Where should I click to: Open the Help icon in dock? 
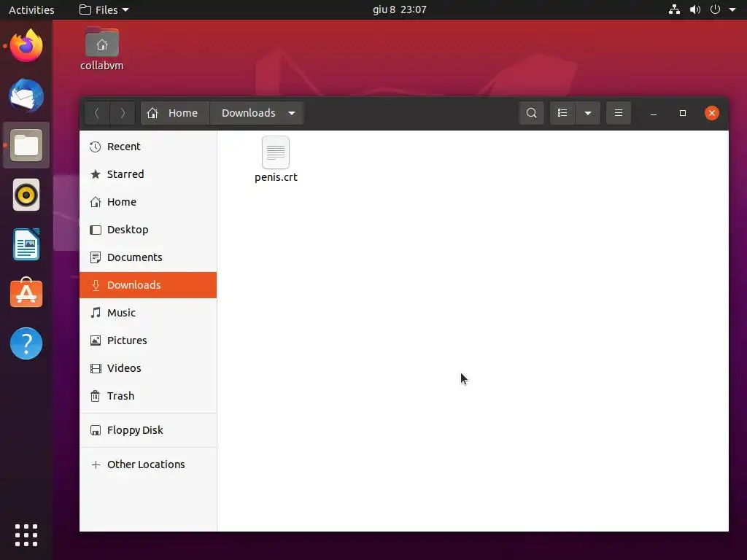point(26,343)
